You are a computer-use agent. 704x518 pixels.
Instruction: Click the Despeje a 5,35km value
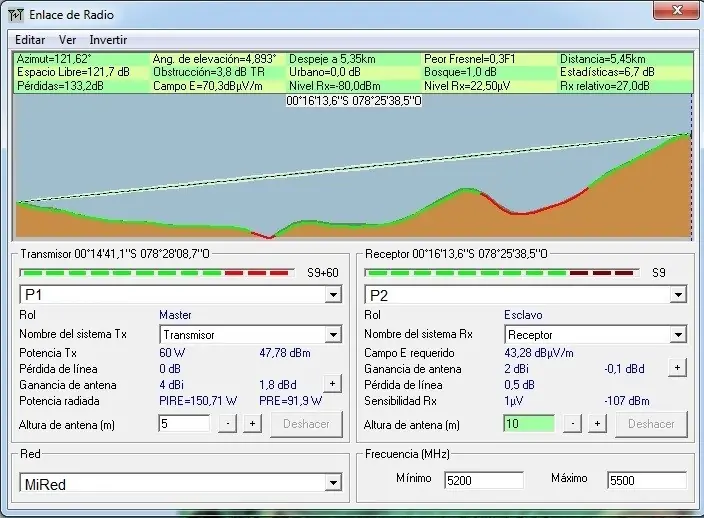click(x=332, y=59)
